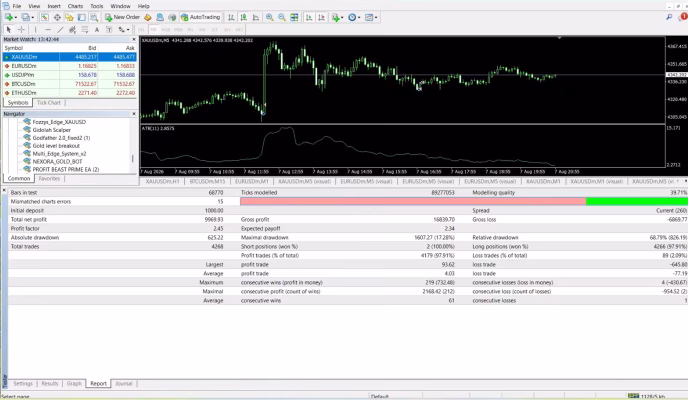This screenshot has height=400, width=688.
Task: Open the File menu
Action: point(17,6)
